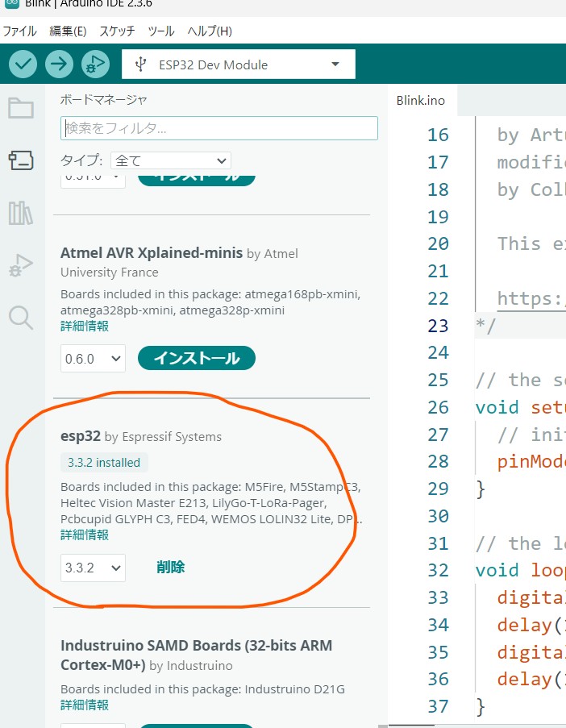
Task: Expand the タイプ filter dropdown
Action: (170, 160)
